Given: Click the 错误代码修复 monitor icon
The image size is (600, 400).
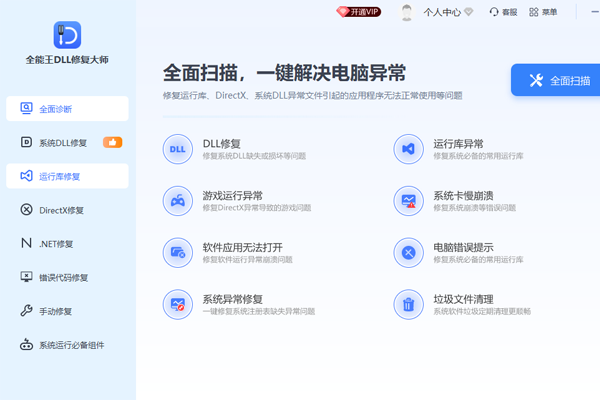Looking at the screenshot, I should point(26,277).
